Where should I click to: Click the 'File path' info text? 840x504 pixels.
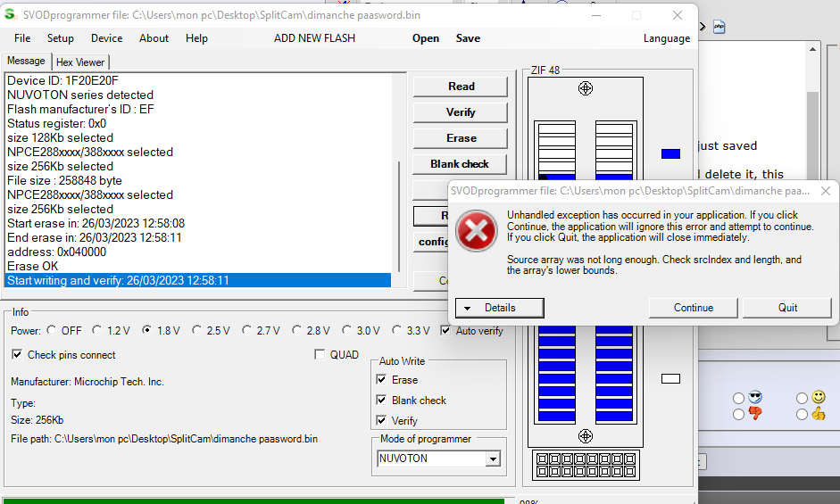(x=164, y=439)
